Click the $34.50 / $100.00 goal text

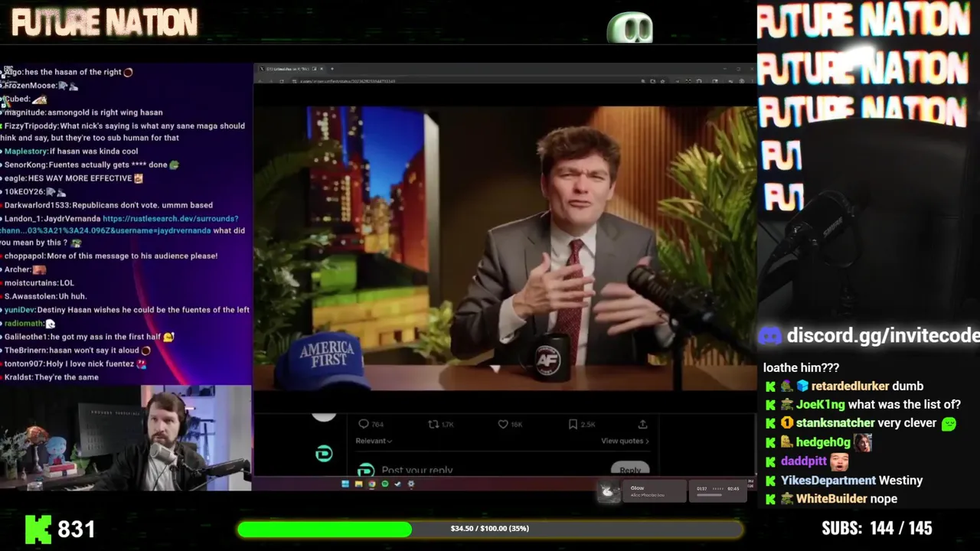(x=490, y=528)
